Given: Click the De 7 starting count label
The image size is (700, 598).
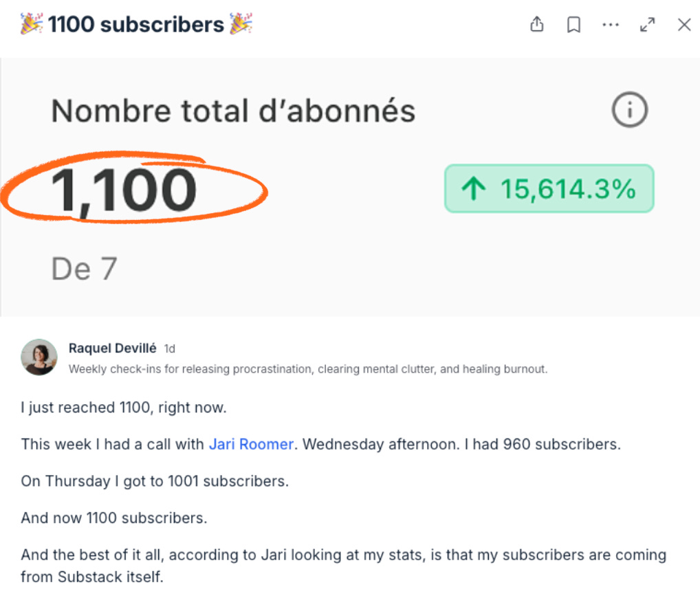Looking at the screenshot, I should pyautogui.click(x=85, y=269).
